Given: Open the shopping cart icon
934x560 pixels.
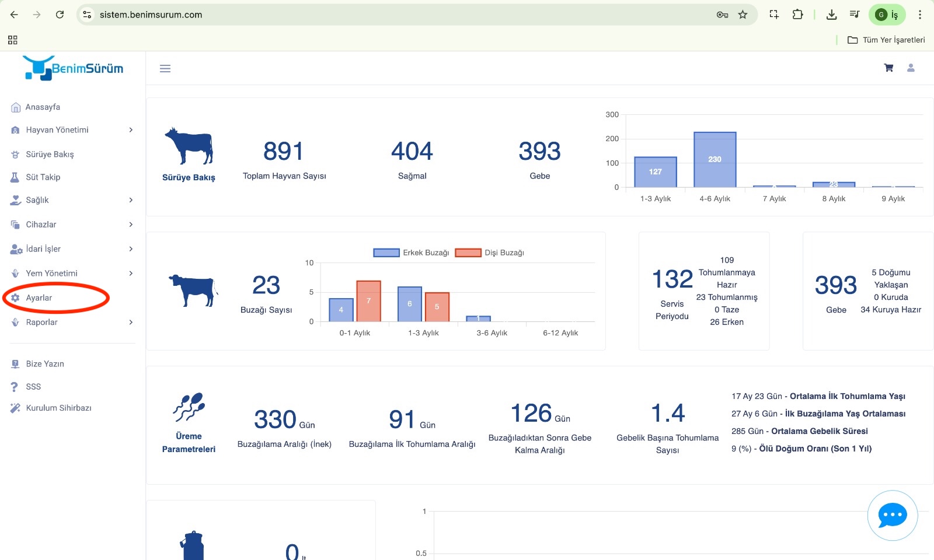Looking at the screenshot, I should coord(888,68).
